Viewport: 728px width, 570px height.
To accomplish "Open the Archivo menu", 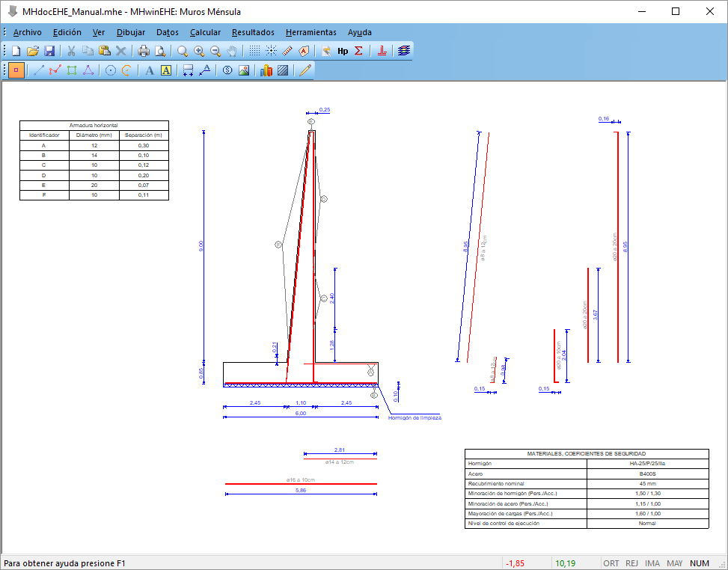I will [x=28, y=32].
